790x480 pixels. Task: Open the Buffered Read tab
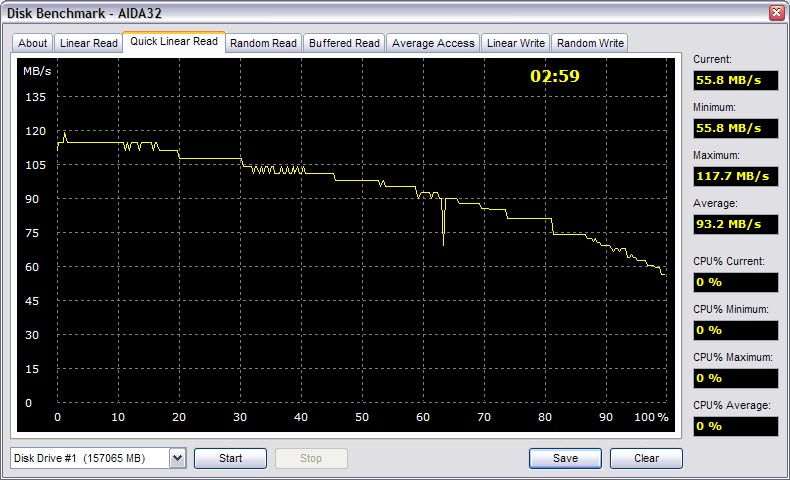tap(344, 43)
